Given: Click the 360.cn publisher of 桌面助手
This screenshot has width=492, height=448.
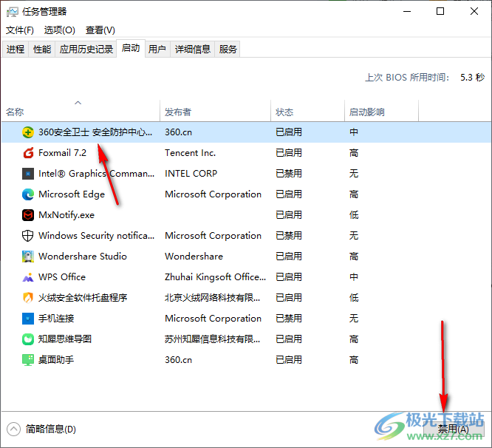Looking at the screenshot, I should 178,360.
